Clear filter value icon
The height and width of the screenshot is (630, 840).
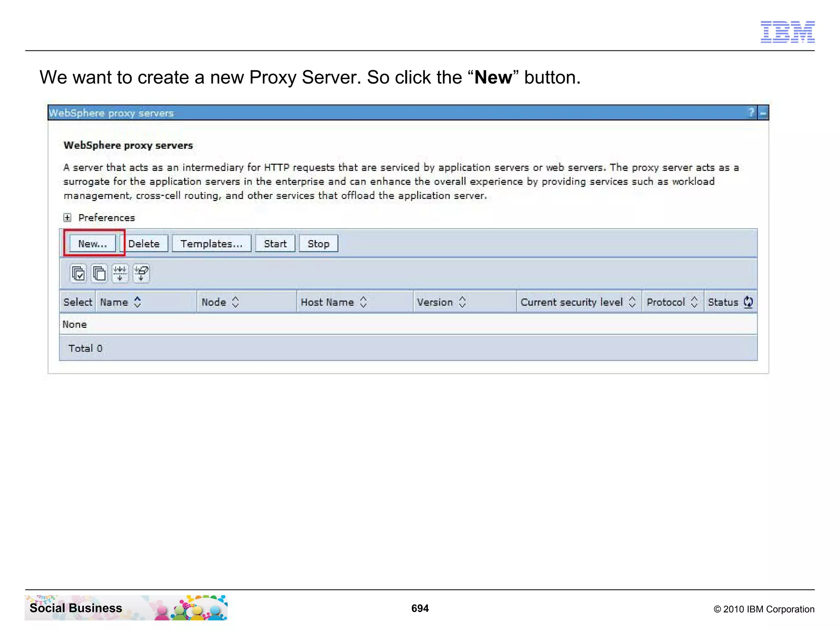[x=141, y=273]
